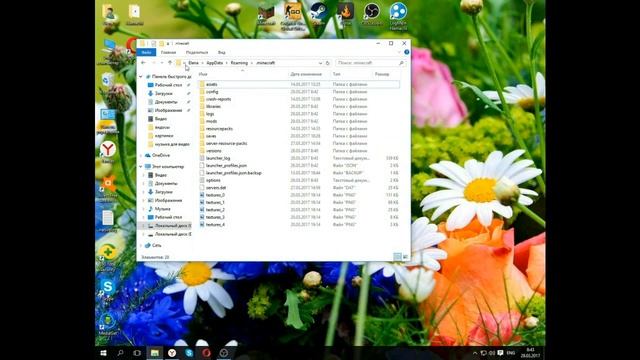Open Yandex browser from taskbar
Image resolution: width=640 pixels, height=360 pixels.
coord(172,353)
